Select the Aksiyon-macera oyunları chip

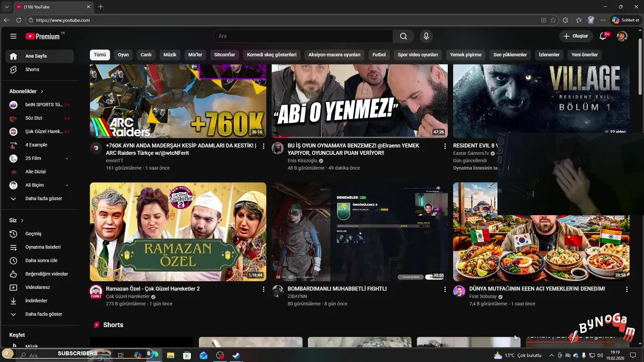pos(335,55)
